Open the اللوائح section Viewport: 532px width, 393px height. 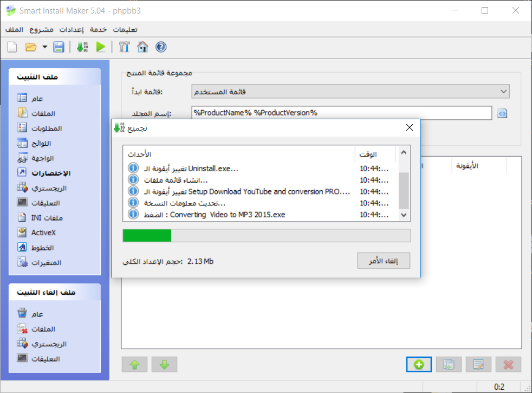(34, 143)
